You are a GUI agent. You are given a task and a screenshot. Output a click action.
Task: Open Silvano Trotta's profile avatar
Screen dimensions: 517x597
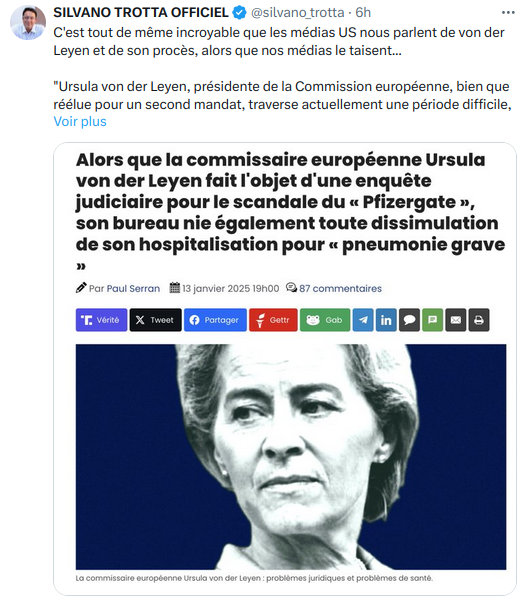tap(28, 23)
